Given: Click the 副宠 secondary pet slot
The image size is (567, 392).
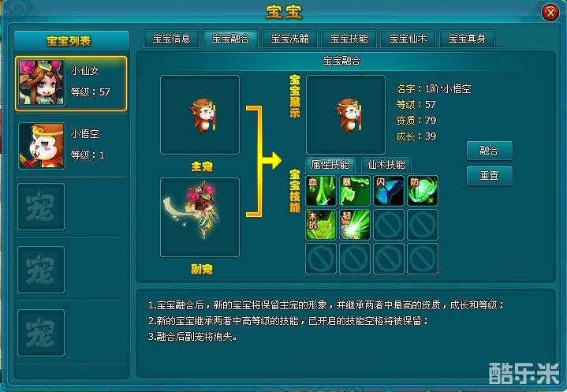Looking at the screenshot, I should pyautogui.click(x=200, y=218).
